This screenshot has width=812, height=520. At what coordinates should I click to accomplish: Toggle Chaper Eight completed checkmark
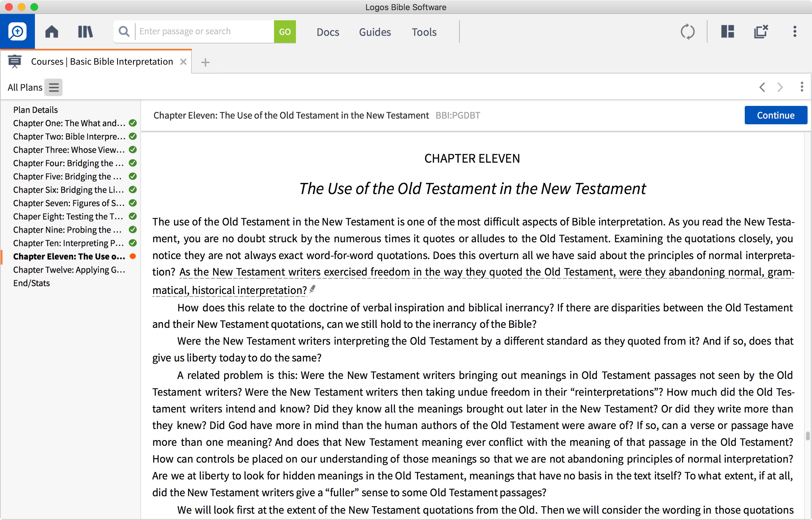(133, 217)
